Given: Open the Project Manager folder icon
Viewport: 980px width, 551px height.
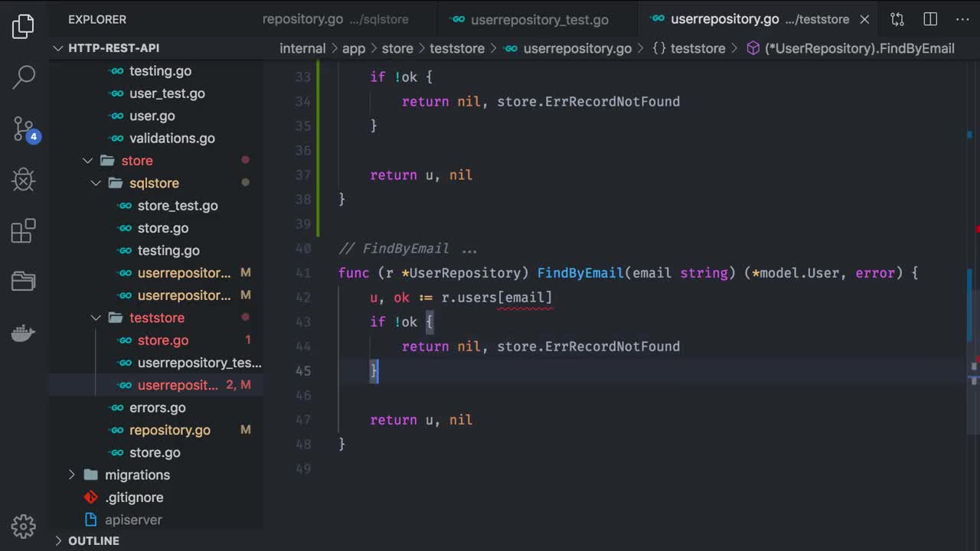Looking at the screenshot, I should (23, 282).
